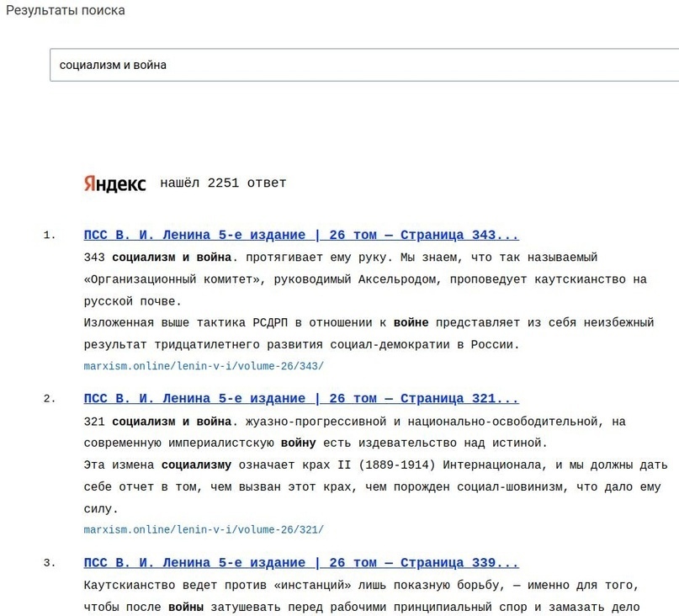
Task: Click snippet line 'результат тридцатилетнего развития социал-демократии'
Action: [301, 345]
